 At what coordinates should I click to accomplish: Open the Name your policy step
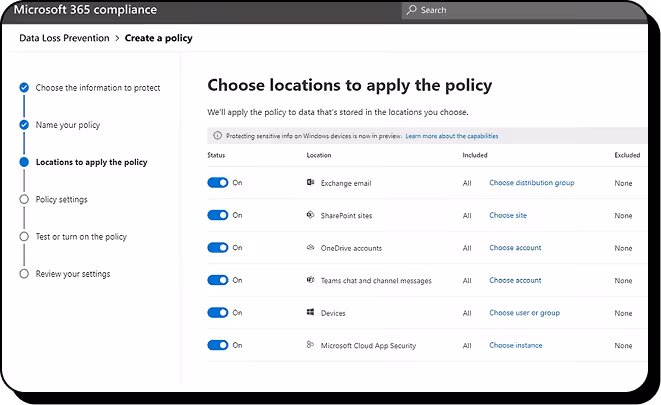tap(68, 125)
